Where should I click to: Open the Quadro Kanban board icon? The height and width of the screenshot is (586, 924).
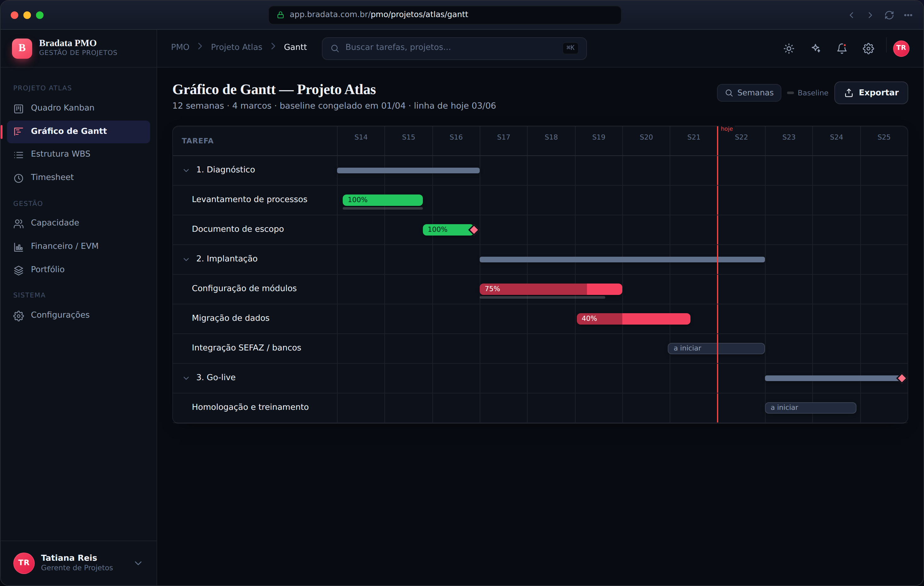(18, 108)
